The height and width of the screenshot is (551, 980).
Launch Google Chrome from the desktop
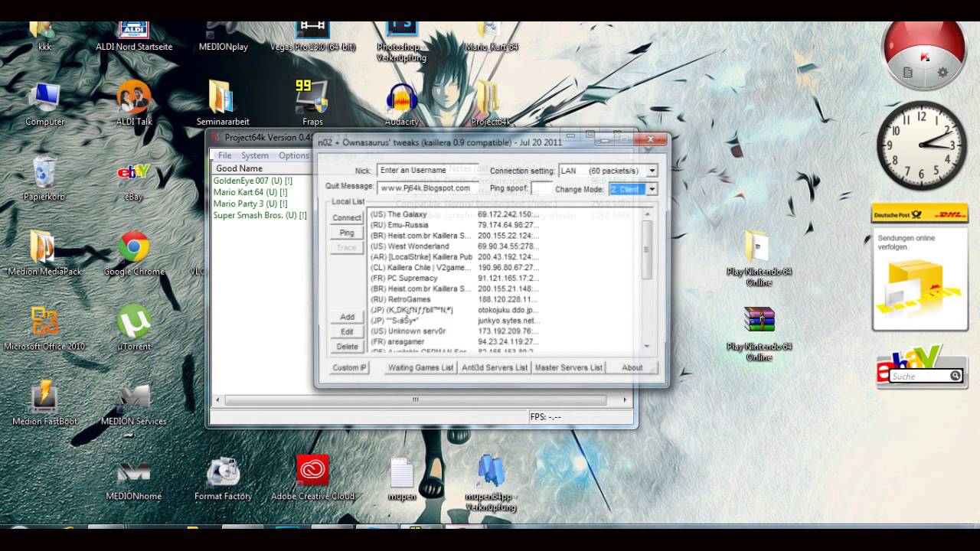pyautogui.click(x=134, y=253)
